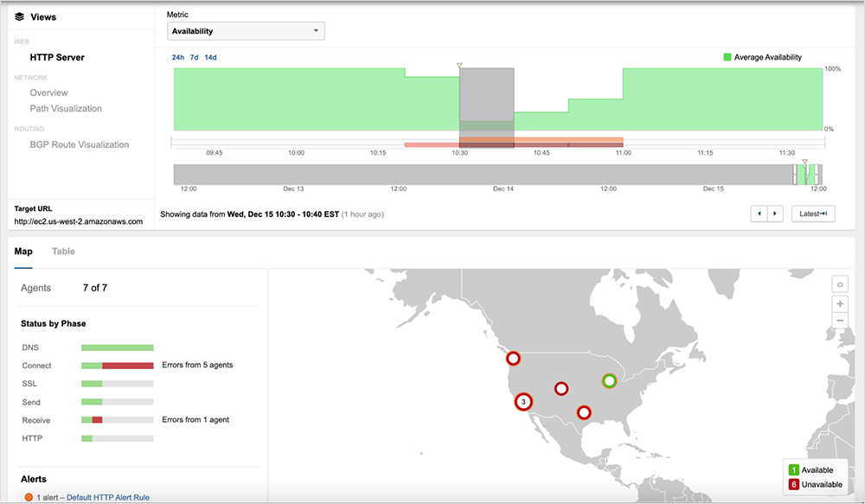Screen dimensions: 865x504
Task: Select the green available agent marker
Action: click(609, 380)
